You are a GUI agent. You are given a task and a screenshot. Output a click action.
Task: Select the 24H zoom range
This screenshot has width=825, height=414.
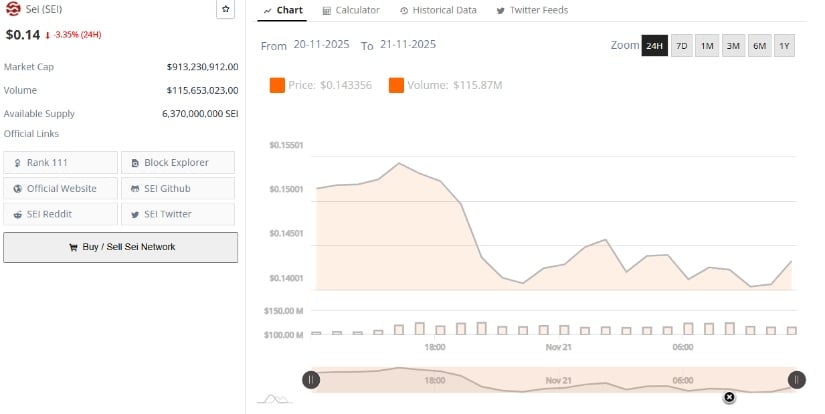pos(654,46)
